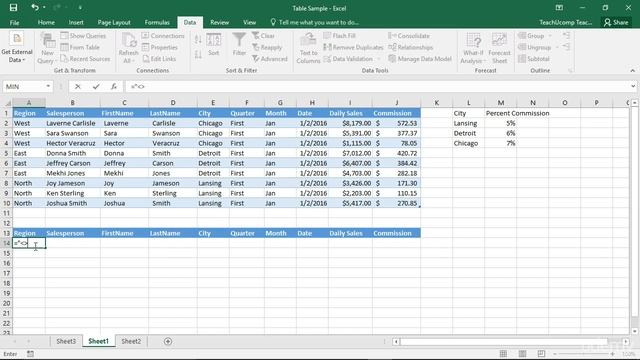Open Insert Function dialog
The image size is (640, 360).
[x=114, y=87]
